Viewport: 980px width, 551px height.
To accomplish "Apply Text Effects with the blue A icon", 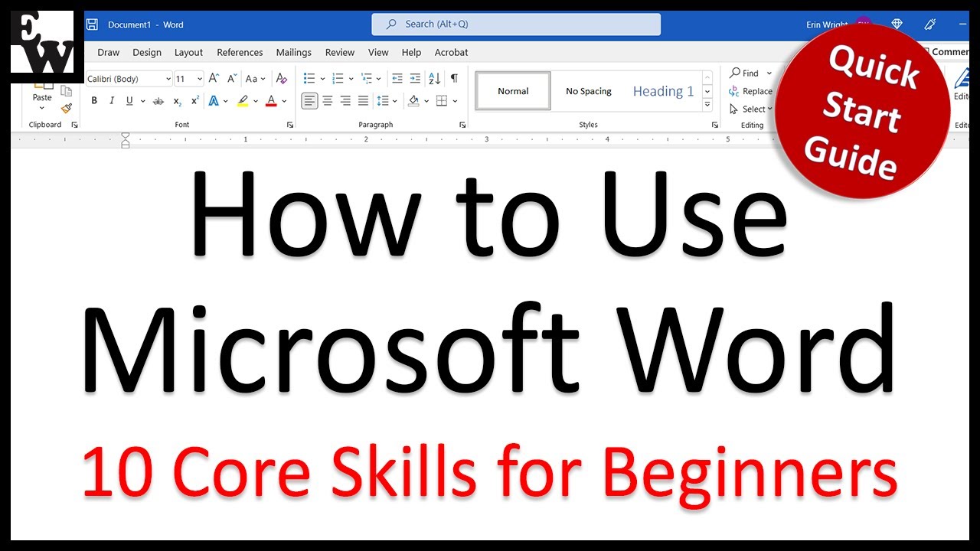I will pos(214,101).
